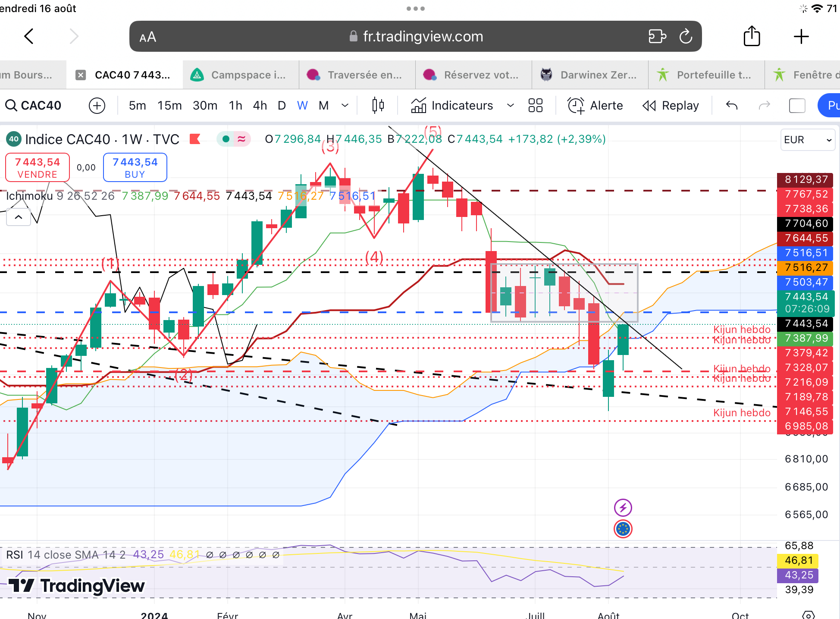Open the layout grid templates icon
The width and height of the screenshot is (840, 619).
click(x=535, y=105)
